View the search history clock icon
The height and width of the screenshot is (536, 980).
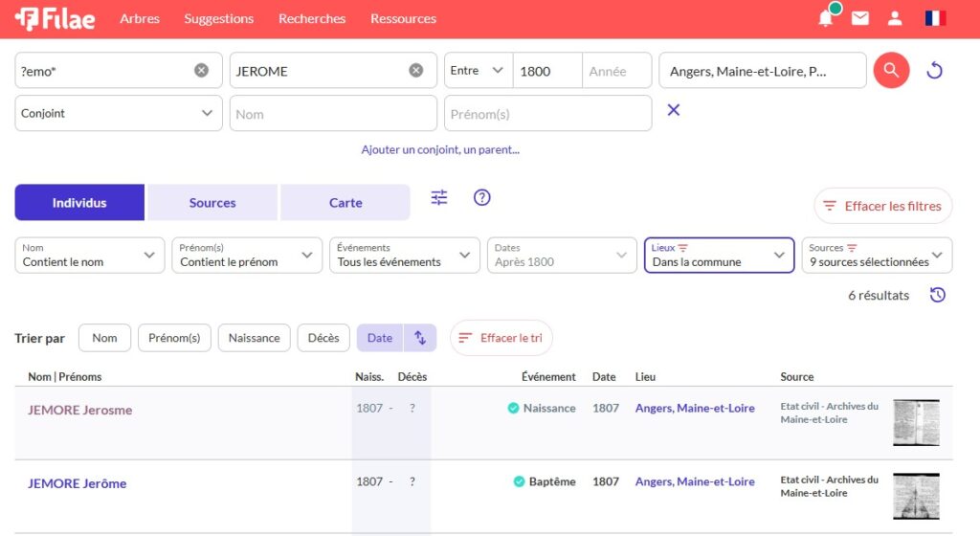click(938, 295)
